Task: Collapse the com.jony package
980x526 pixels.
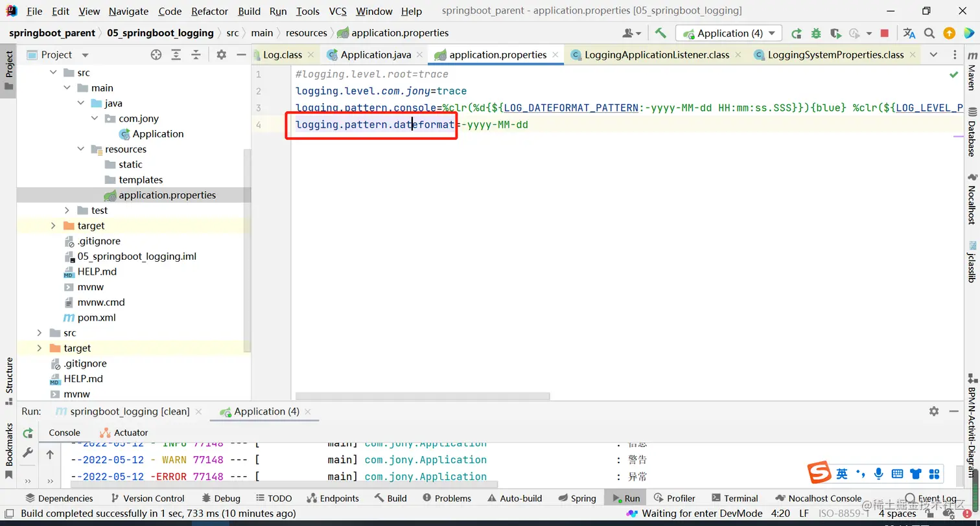Action: coord(95,119)
